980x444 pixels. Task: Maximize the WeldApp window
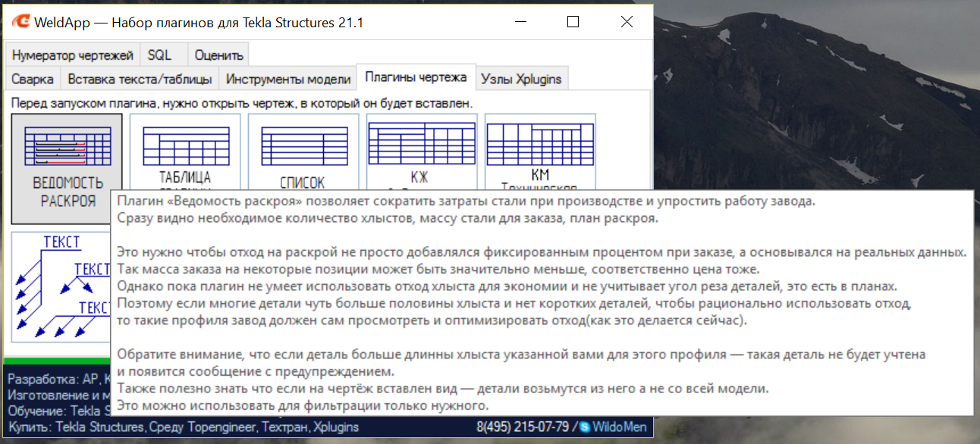573,23
